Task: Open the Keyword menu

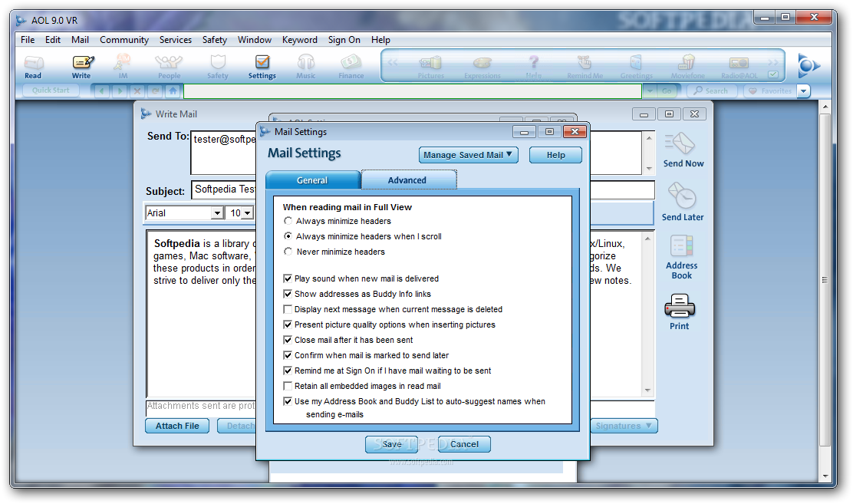Action: click(300, 40)
